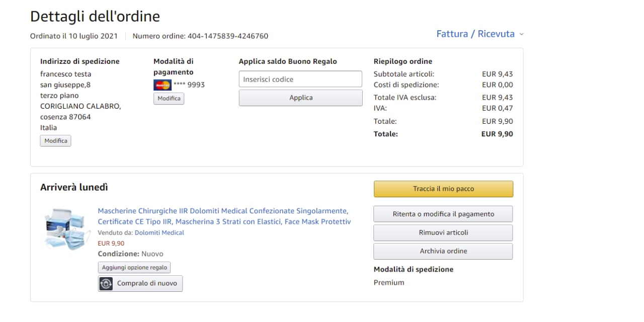Open the Dolomiti Medical seller link
The width and height of the screenshot is (644, 322).
click(159, 233)
